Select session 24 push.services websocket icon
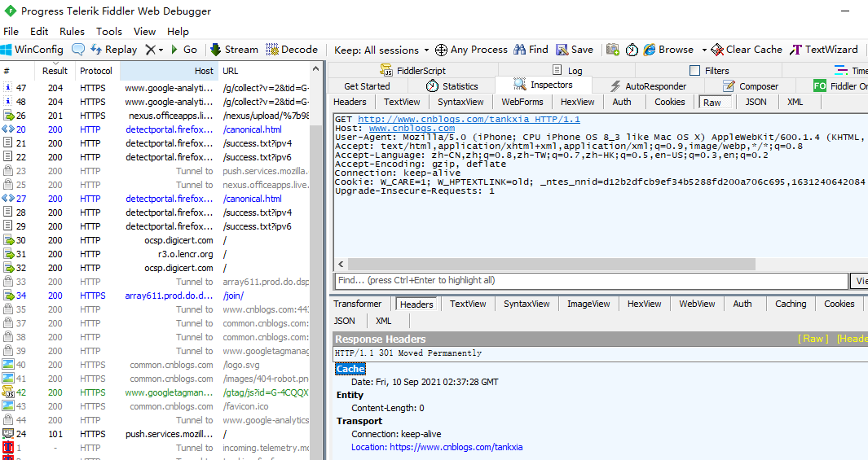 8,433
